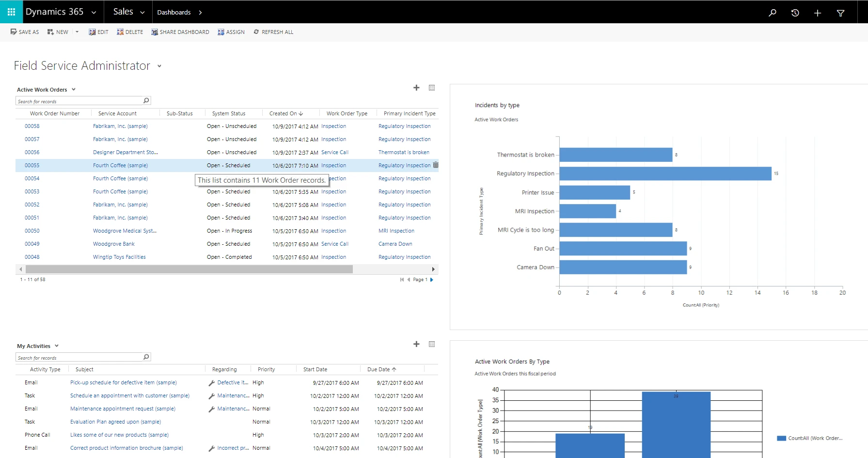Sort by Service Account column

(x=117, y=113)
